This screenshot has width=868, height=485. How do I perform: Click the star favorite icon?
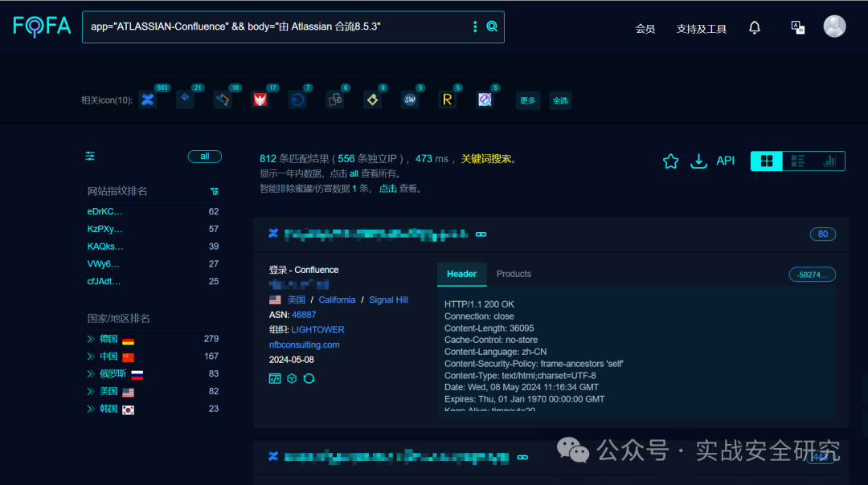click(670, 161)
